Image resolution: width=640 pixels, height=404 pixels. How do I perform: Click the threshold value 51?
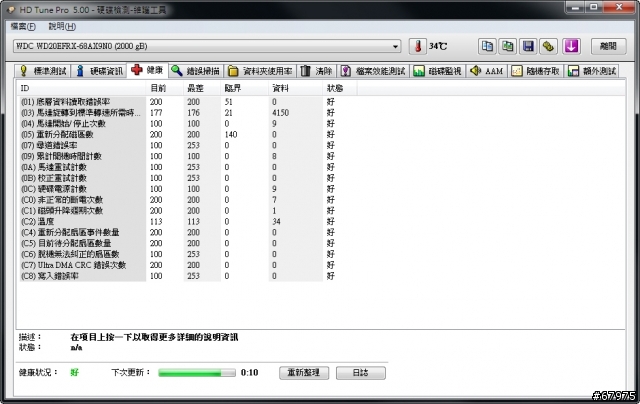point(229,102)
